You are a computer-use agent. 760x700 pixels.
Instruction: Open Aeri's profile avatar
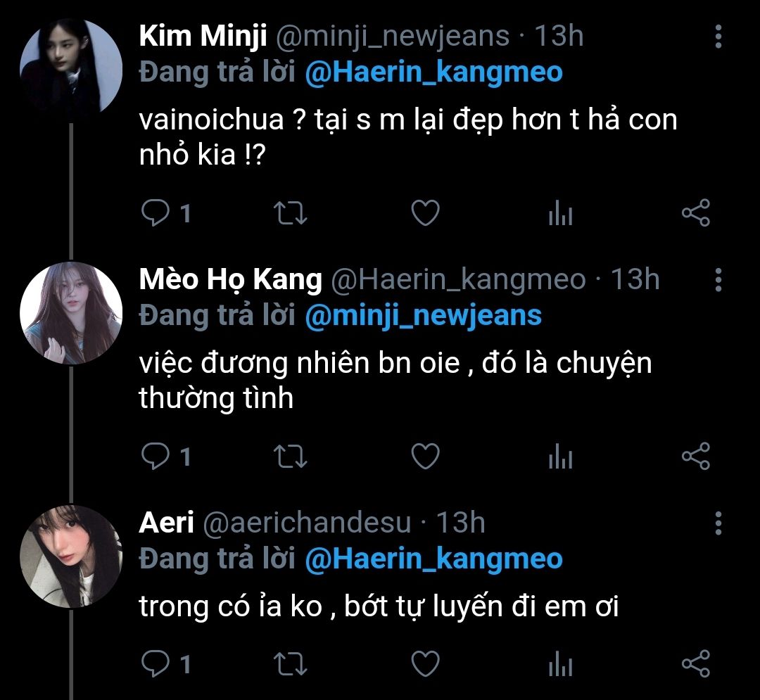pyautogui.click(x=71, y=556)
